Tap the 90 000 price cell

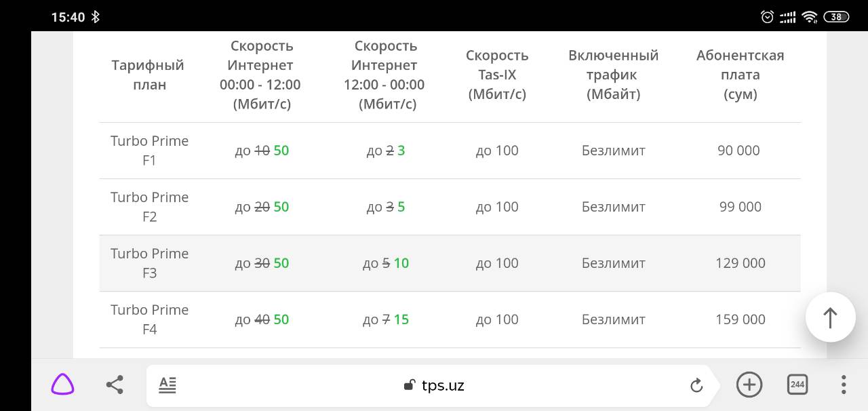point(738,151)
